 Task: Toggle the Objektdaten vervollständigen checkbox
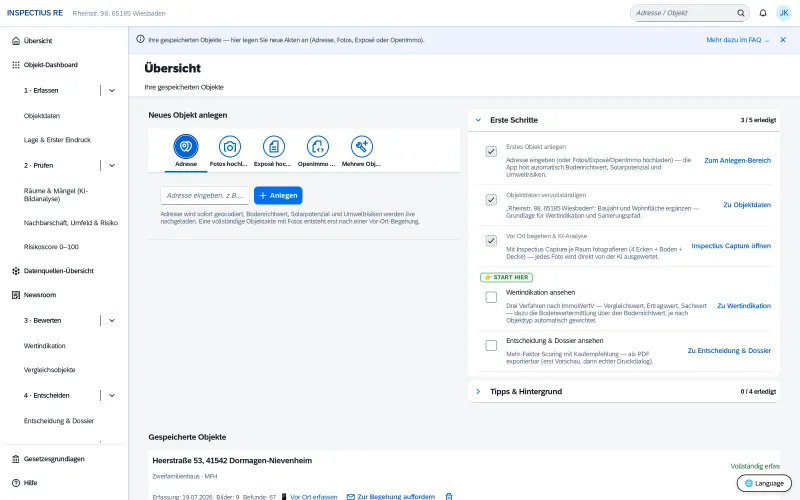click(491, 199)
